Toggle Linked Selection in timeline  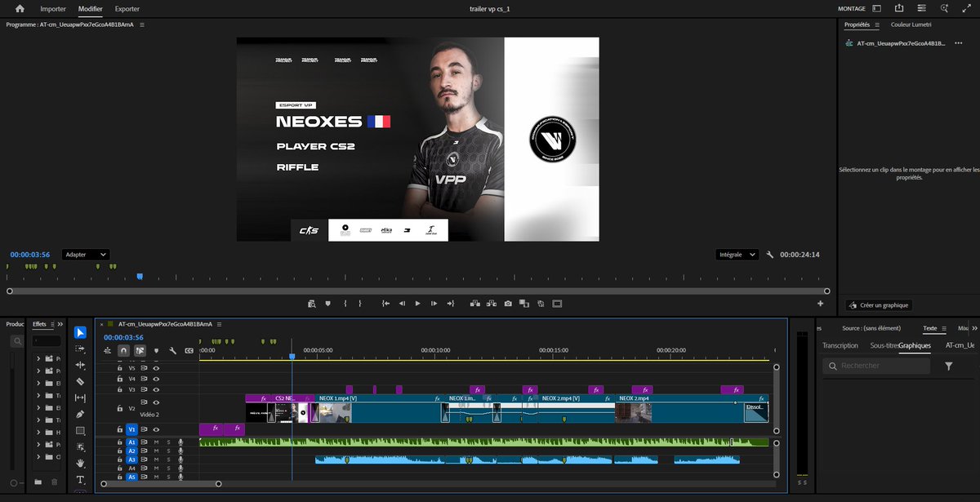pyautogui.click(x=140, y=351)
